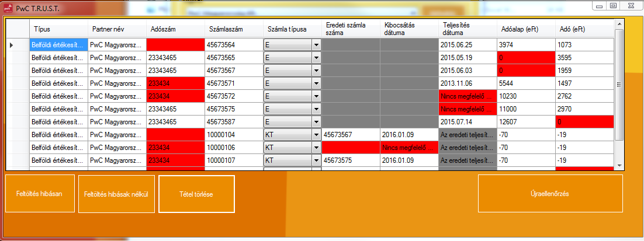Click the date cell 2015.06.25
The image size is (644, 241).
click(x=468, y=45)
